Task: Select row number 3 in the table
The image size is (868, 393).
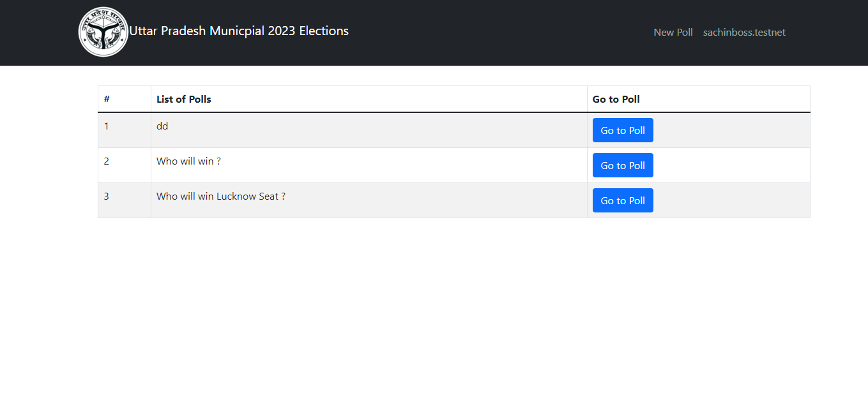Action: point(107,196)
